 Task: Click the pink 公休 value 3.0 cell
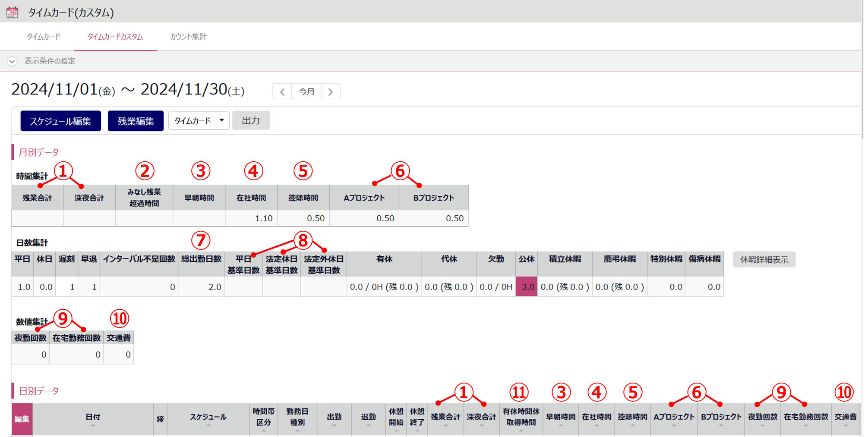click(527, 287)
